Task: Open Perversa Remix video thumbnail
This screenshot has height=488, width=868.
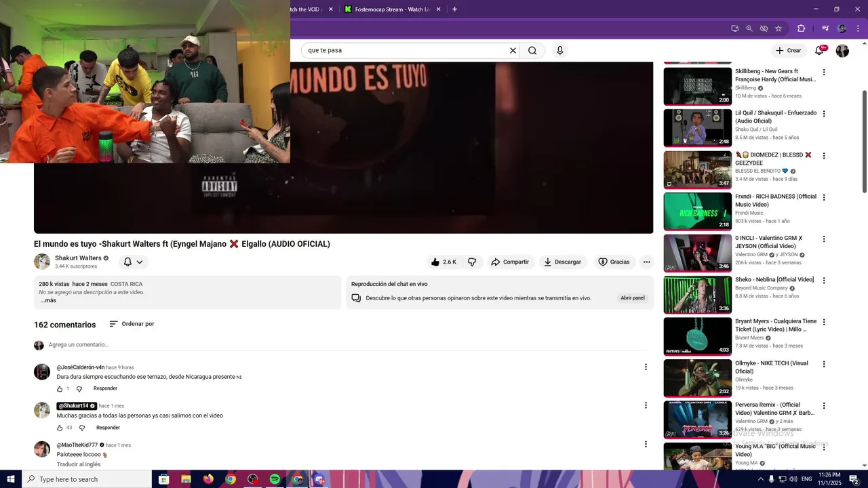Action: pos(697,420)
